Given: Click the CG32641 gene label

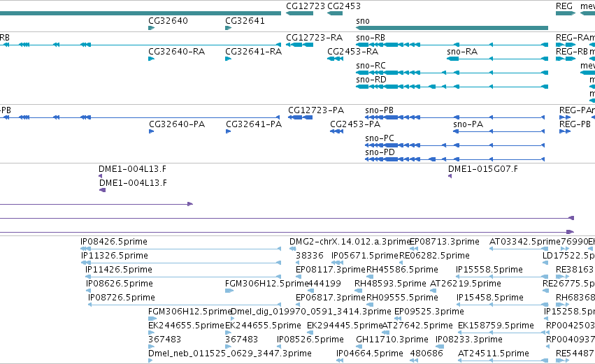Looking at the screenshot, I should click(245, 21).
